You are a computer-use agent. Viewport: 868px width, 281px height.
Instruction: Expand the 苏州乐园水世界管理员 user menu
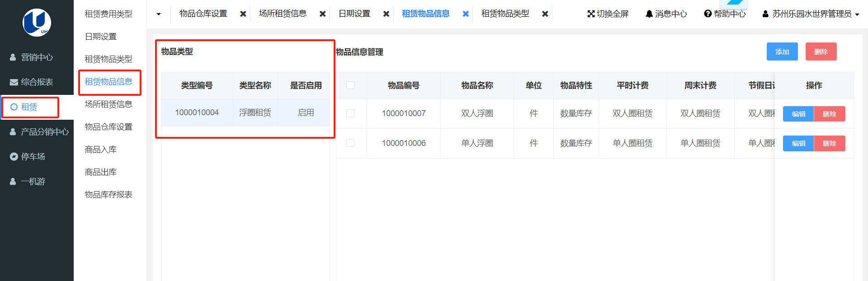[811, 14]
